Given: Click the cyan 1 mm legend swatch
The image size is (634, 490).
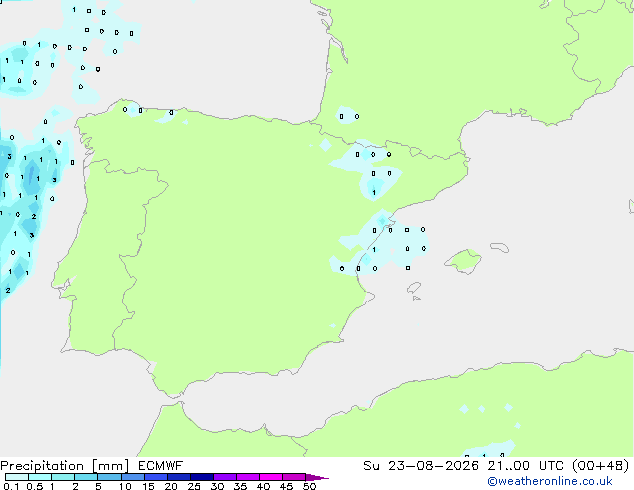Looking at the screenshot, I should click(63, 477).
